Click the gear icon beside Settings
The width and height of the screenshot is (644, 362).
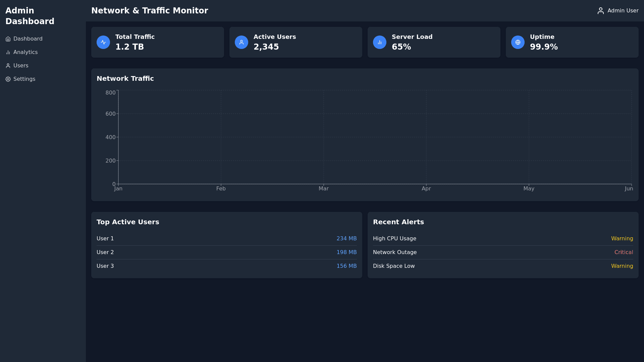pyautogui.click(x=8, y=79)
